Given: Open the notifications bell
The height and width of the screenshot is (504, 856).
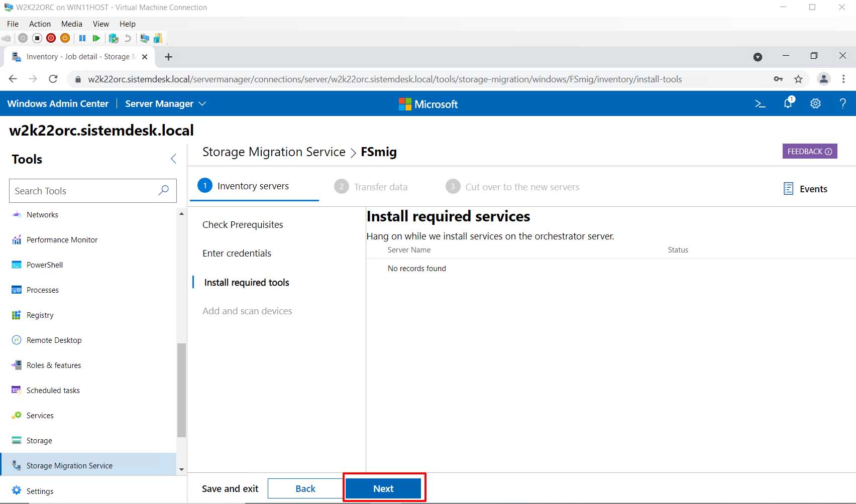Looking at the screenshot, I should pos(788,103).
